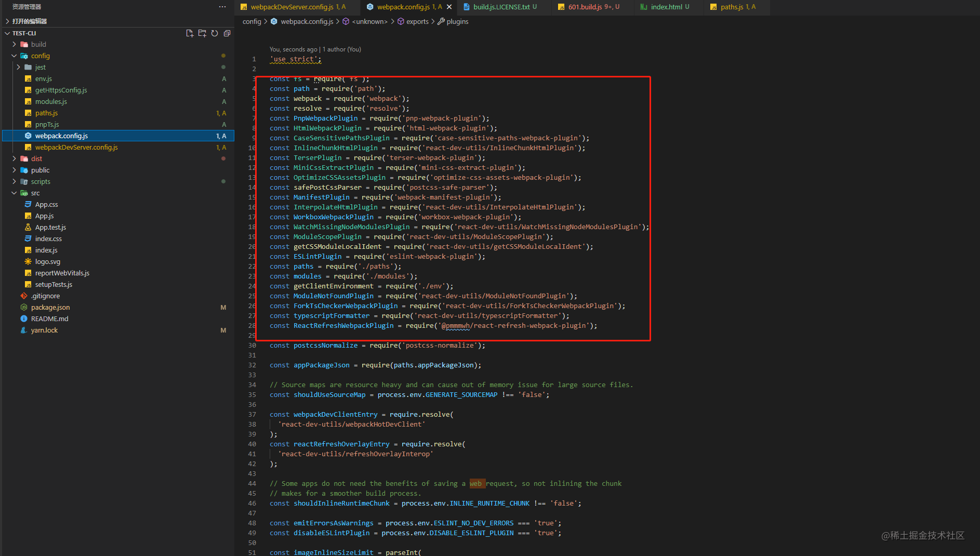Click the info icon beside README.md

point(24,319)
